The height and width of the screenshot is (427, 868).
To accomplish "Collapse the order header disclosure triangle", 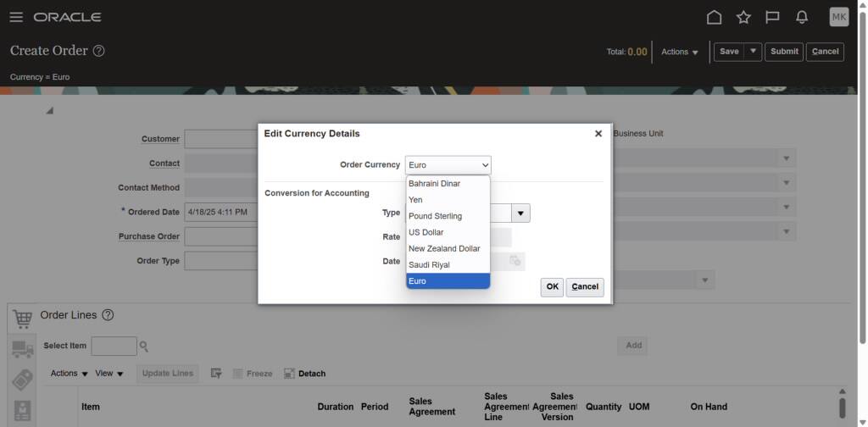I will (50, 111).
